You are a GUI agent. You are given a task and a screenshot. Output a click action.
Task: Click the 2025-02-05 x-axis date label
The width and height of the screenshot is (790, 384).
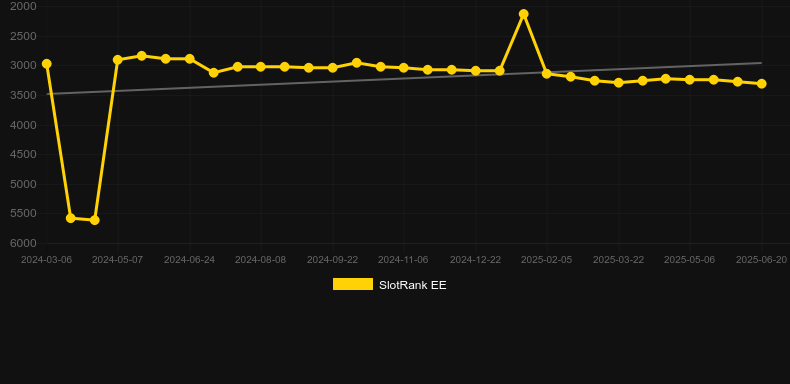(547, 260)
